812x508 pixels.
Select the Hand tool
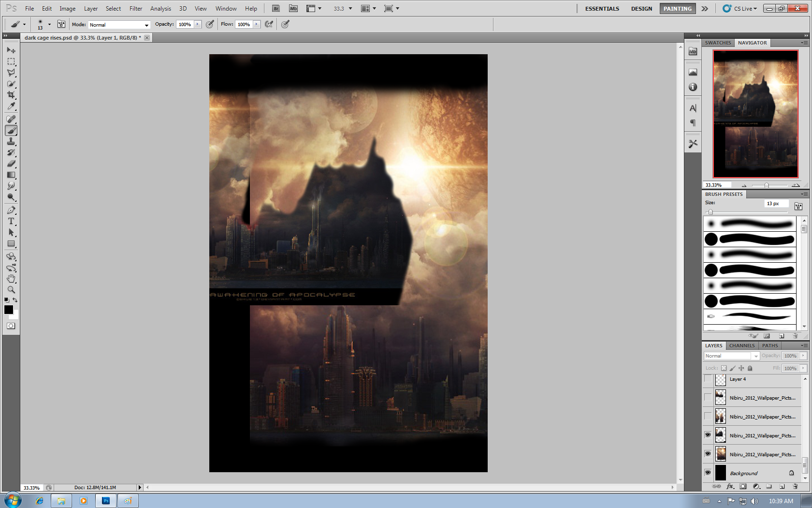(x=11, y=279)
